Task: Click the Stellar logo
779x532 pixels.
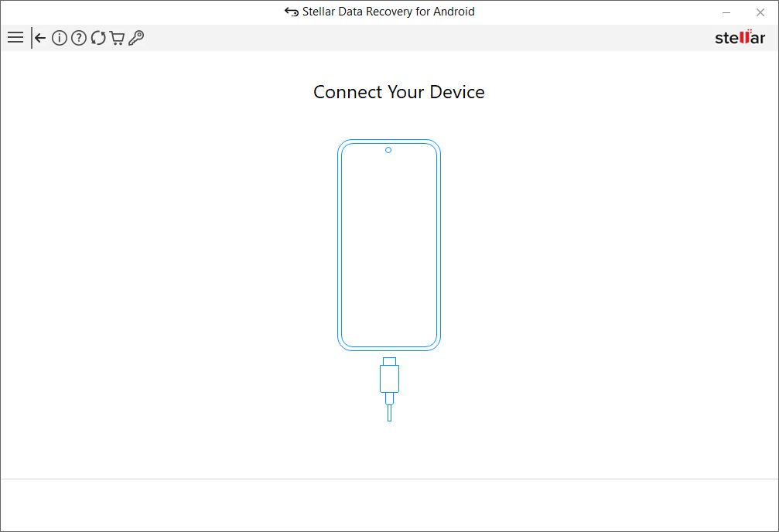Action: click(740, 38)
